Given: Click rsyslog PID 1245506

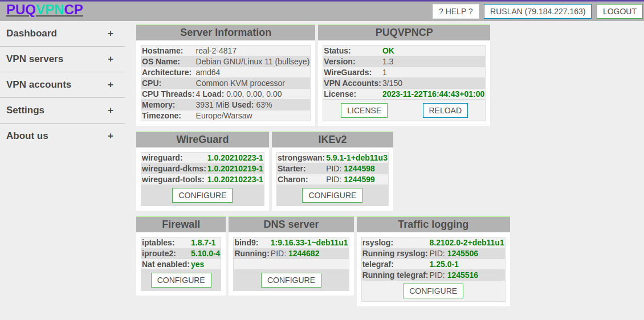Looking at the screenshot, I should (463, 253).
